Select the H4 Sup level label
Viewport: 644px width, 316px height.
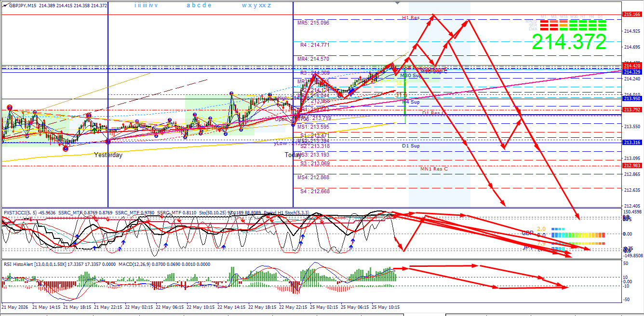411,102
